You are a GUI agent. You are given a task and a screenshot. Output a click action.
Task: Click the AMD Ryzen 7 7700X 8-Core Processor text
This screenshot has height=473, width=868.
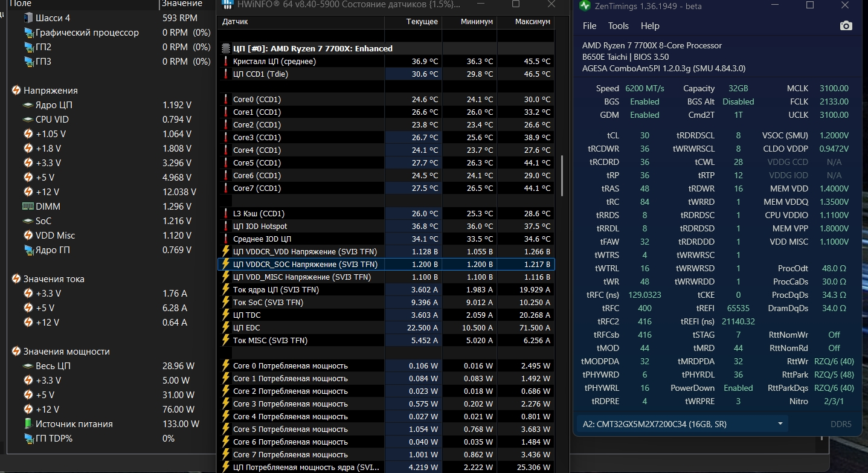tap(652, 45)
